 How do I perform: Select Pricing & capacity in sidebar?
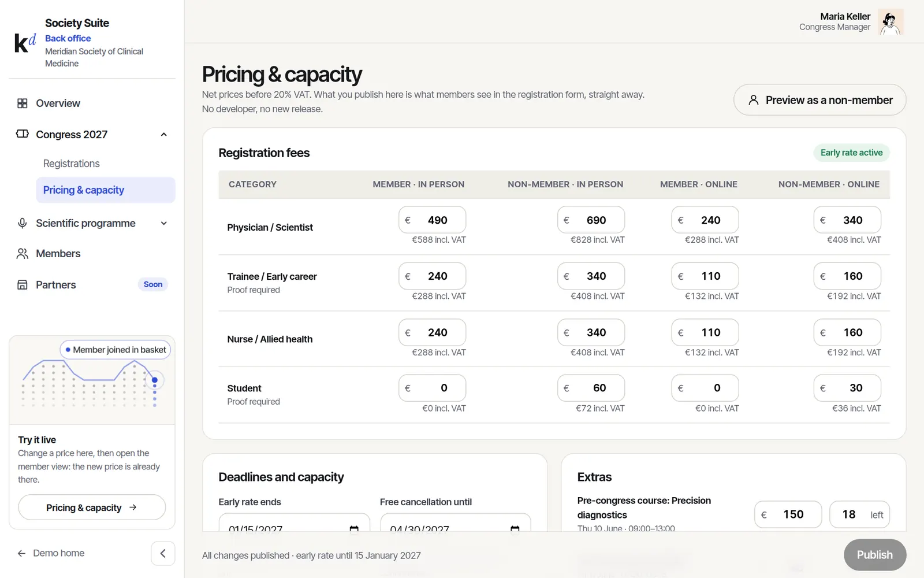[x=106, y=190]
